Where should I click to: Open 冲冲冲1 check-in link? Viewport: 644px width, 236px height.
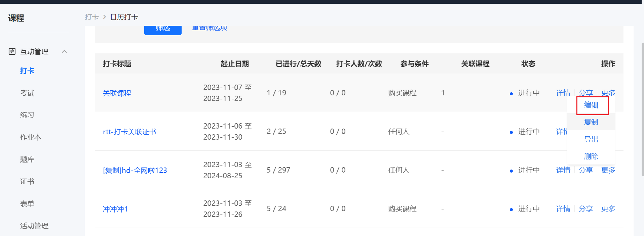pyautogui.click(x=115, y=209)
